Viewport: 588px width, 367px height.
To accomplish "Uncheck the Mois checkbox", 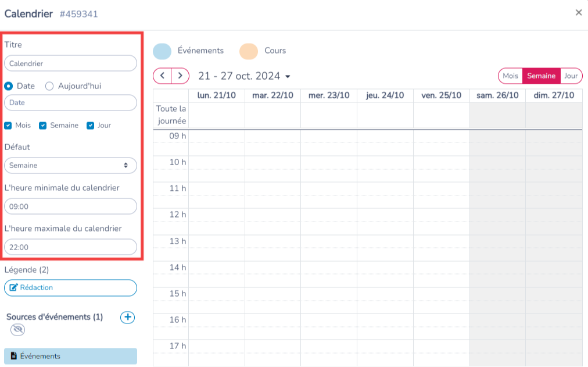I will click(x=8, y=125).
